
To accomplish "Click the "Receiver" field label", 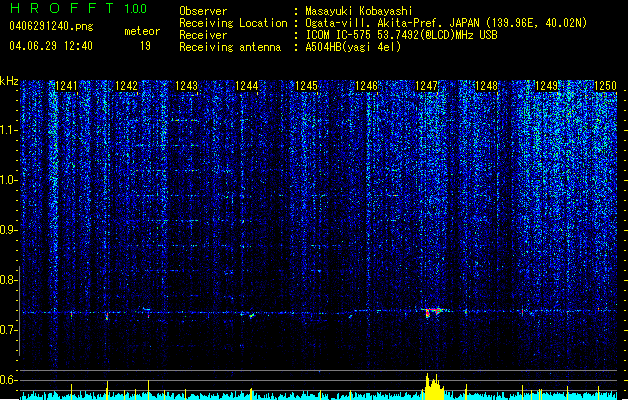I will (203, 35).
